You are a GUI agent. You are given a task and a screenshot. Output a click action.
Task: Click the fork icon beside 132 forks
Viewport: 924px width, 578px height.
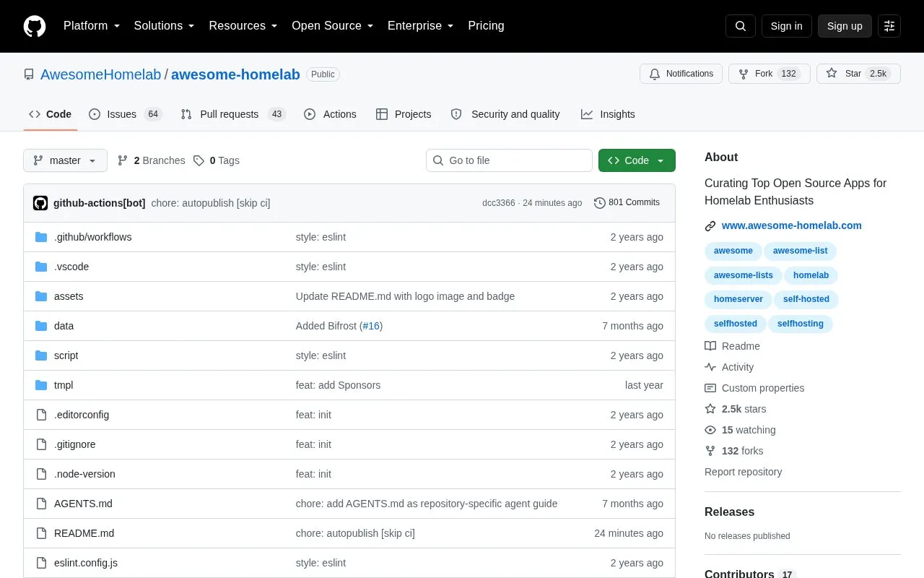pyautogui.click(x=710, y=451)
